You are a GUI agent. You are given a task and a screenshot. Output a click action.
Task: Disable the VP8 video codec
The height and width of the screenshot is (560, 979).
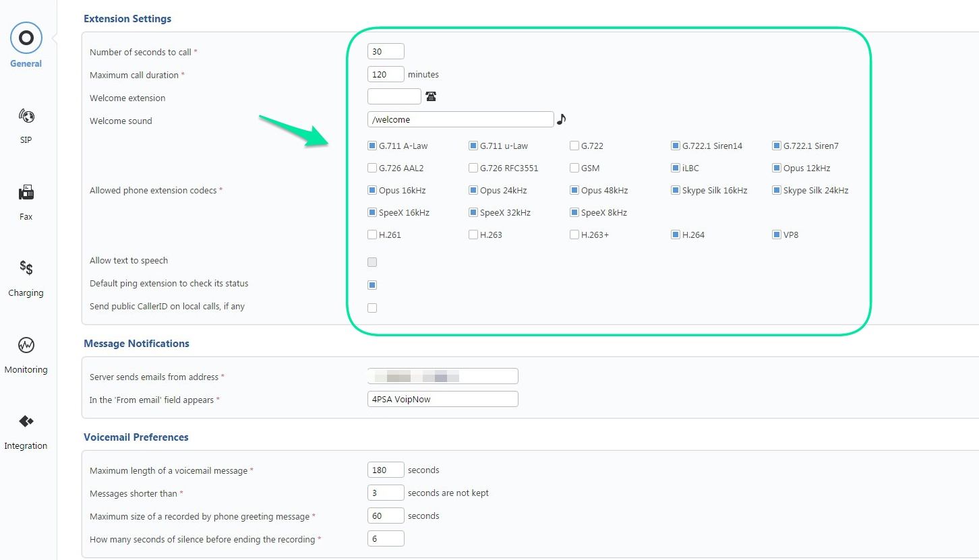click(777, 235)
